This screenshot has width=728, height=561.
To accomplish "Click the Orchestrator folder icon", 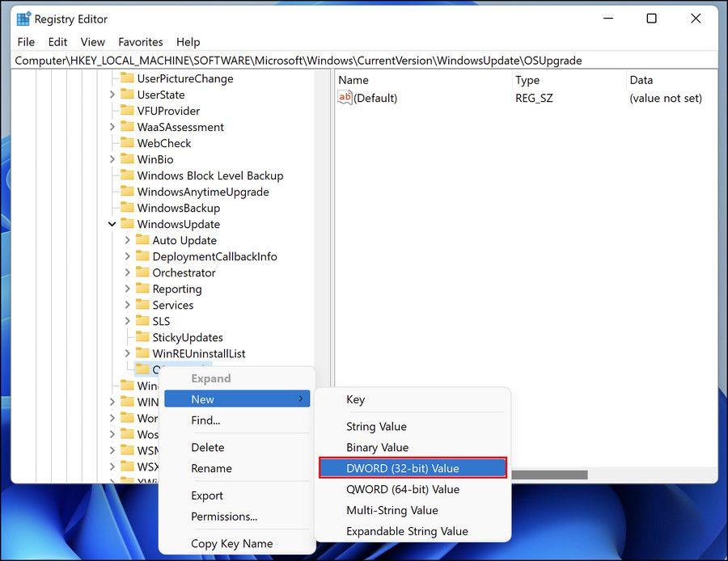I will [142, 272].
